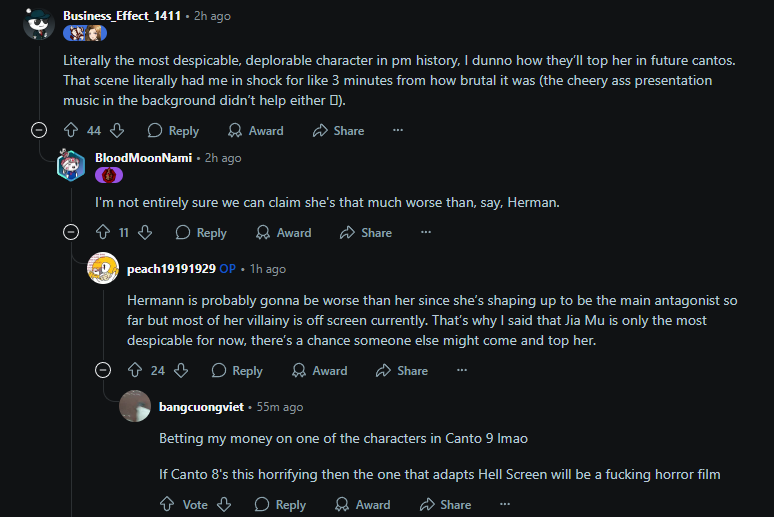Screen dimensions: 774x517
Task: Open more options on peach19191929's comment
Action: [462, 370]
